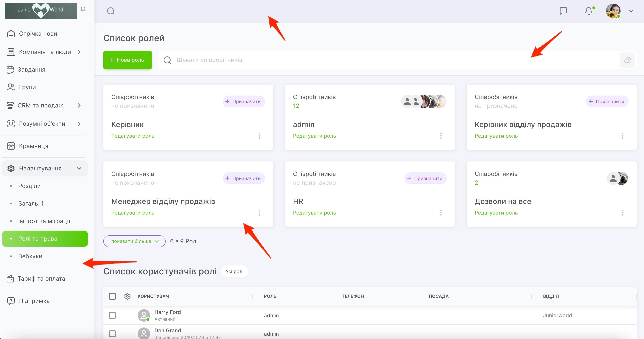This screenshot has width=644, height=339.
Task: Open three-dot menu on HR role card
Action: point(441,213)
